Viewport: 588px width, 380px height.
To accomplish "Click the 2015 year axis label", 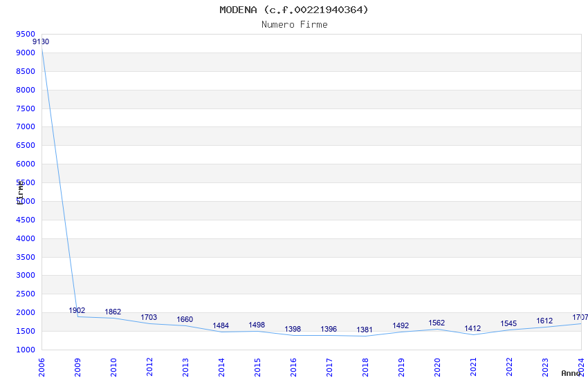I will click(x=257, y=368).
